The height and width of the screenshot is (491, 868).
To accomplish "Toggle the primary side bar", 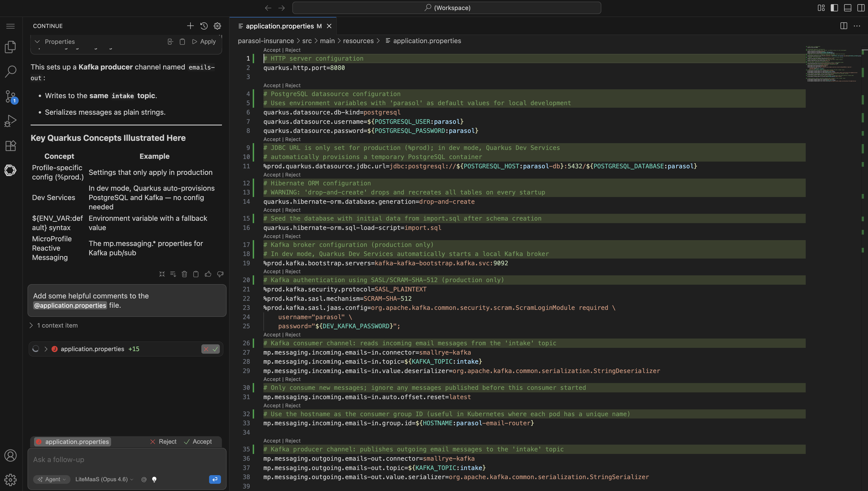I will (834, 8).
